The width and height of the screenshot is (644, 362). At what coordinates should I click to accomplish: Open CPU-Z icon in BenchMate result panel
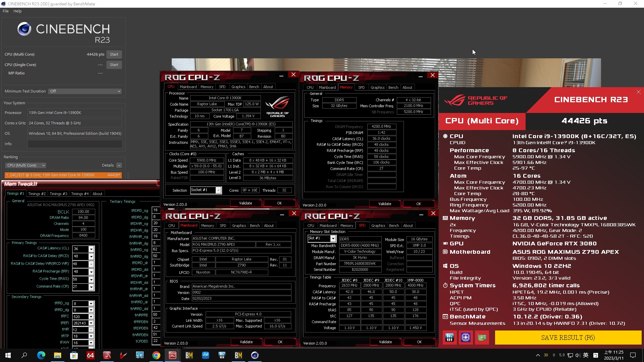[x=466, y=338]
